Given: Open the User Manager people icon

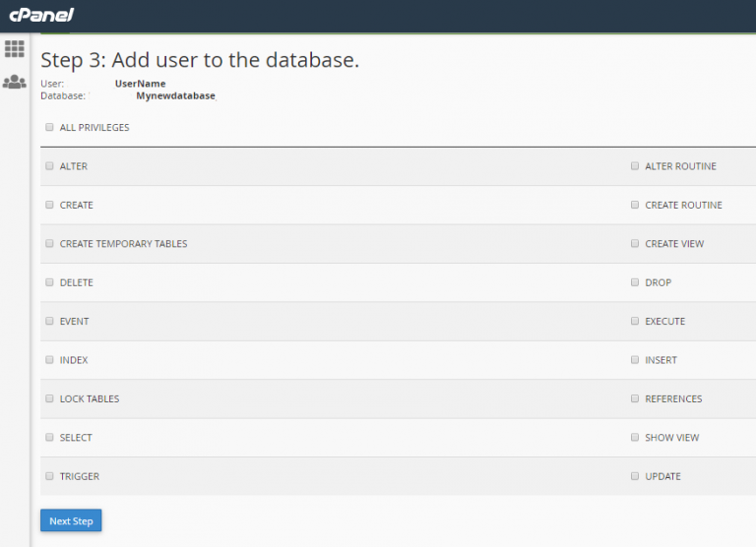Looking at the screenshot, I should pyautogui.click(x=15, y=82).
